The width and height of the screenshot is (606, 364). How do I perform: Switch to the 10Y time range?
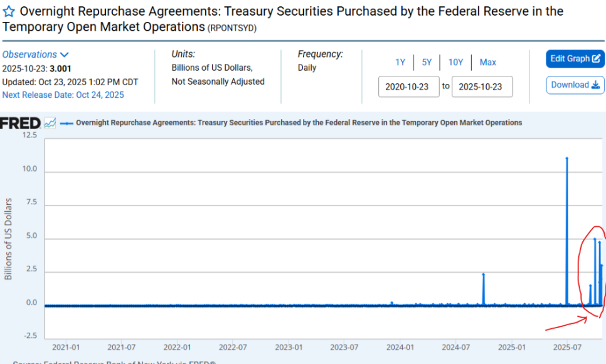pyautogui.click(x=455, y=62)
